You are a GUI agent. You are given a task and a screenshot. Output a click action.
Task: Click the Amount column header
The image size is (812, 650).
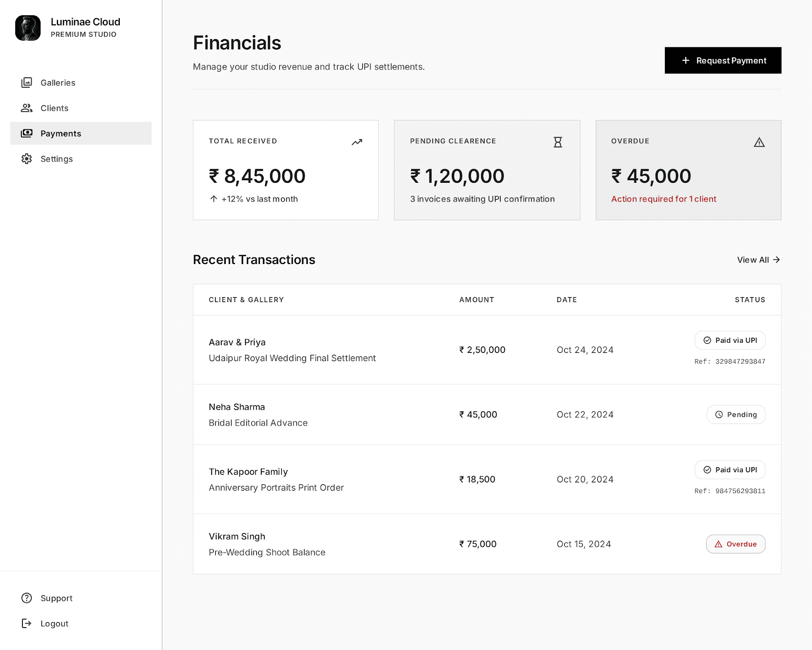pyautogui.click(x=477, y=300)
